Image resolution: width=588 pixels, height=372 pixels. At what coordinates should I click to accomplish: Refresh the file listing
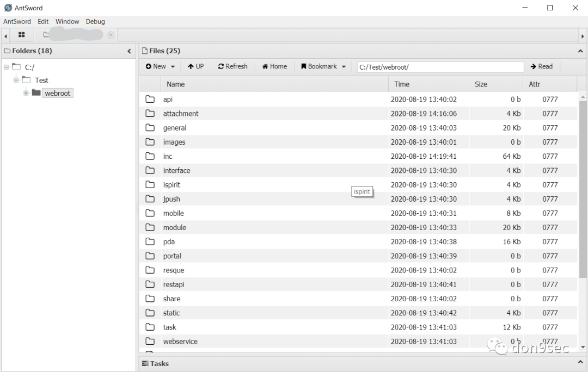(233, 66)
